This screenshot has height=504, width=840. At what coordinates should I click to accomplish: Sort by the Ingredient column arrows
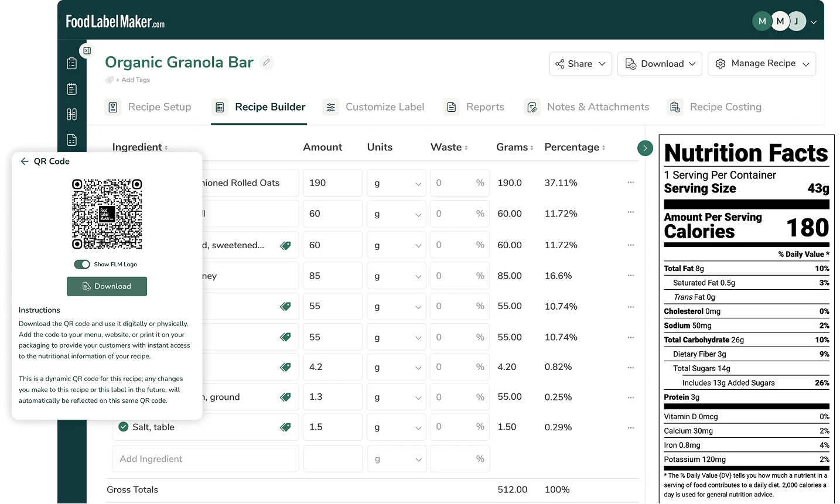[x=166, y=148]
